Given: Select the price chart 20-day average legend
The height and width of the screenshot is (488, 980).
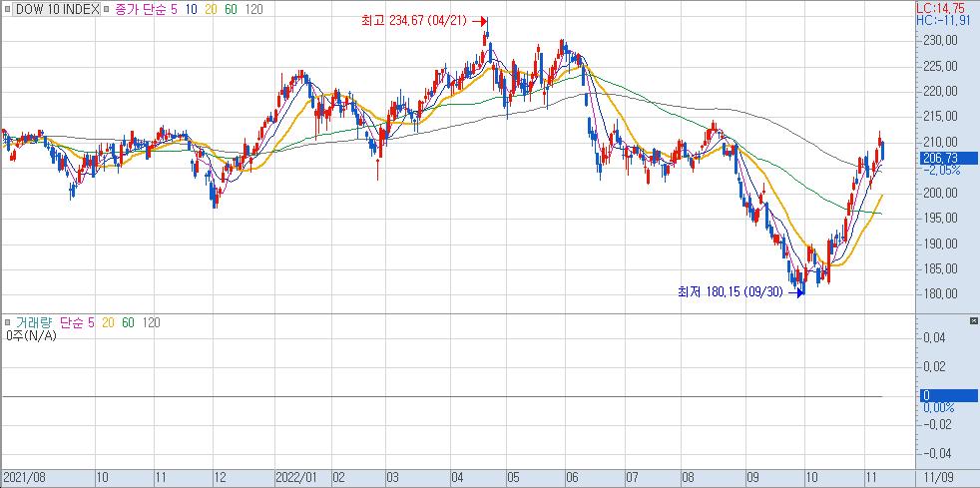Looking at the screenshot, I should point(211,9).
